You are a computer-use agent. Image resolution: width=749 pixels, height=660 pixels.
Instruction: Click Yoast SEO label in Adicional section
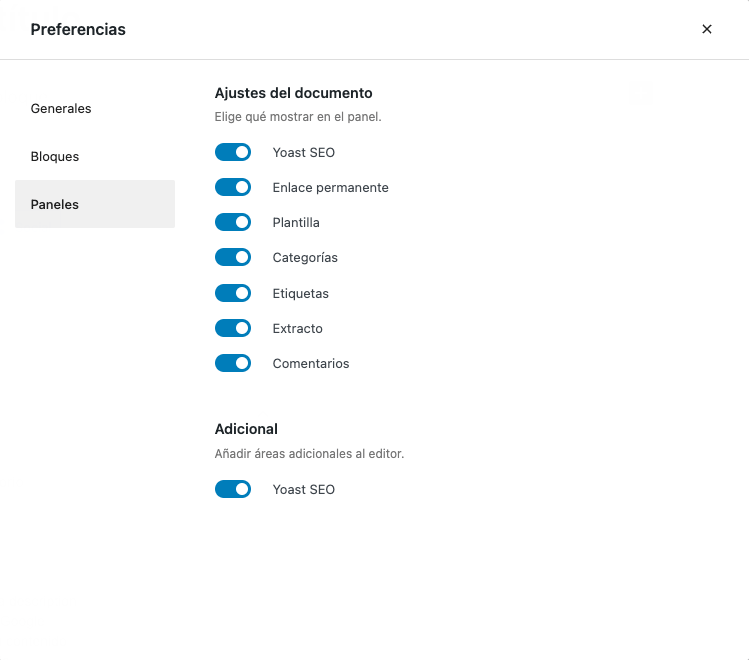coord(304,490)
